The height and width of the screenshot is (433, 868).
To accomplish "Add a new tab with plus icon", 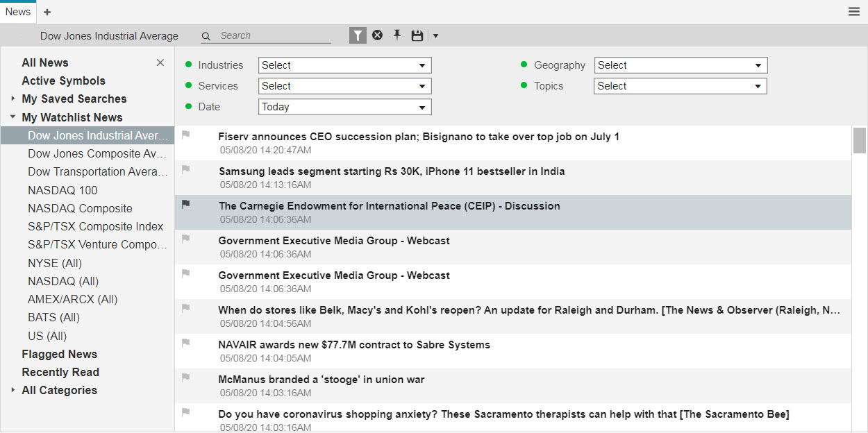I will point(47,12).
